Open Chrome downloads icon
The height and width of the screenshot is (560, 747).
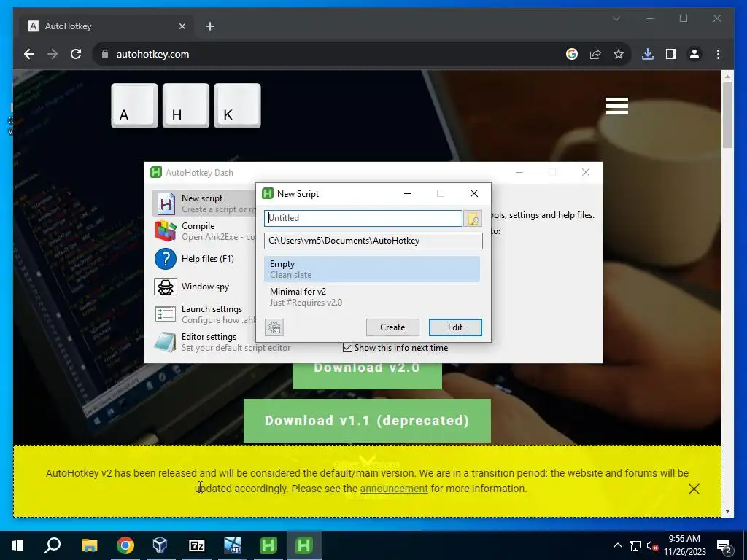[x=648, y=54]
